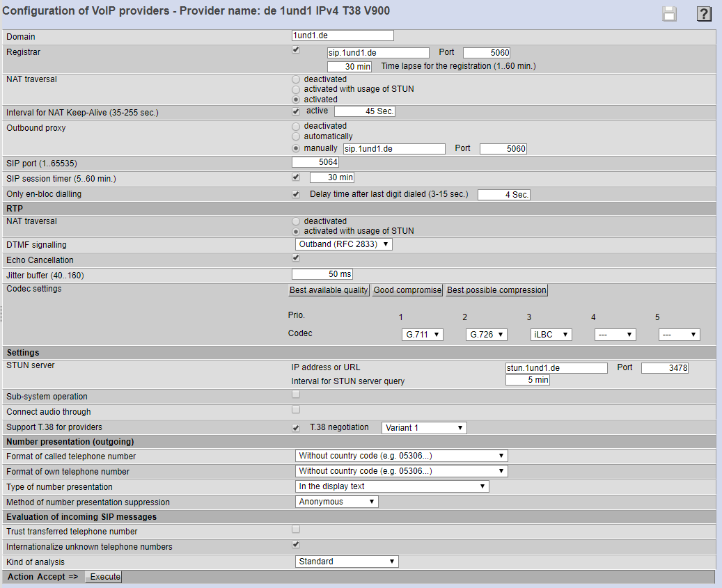Screen dimensions: 722x588
Task: Toggle the Registrar checkbox
Action: [296, 50]
